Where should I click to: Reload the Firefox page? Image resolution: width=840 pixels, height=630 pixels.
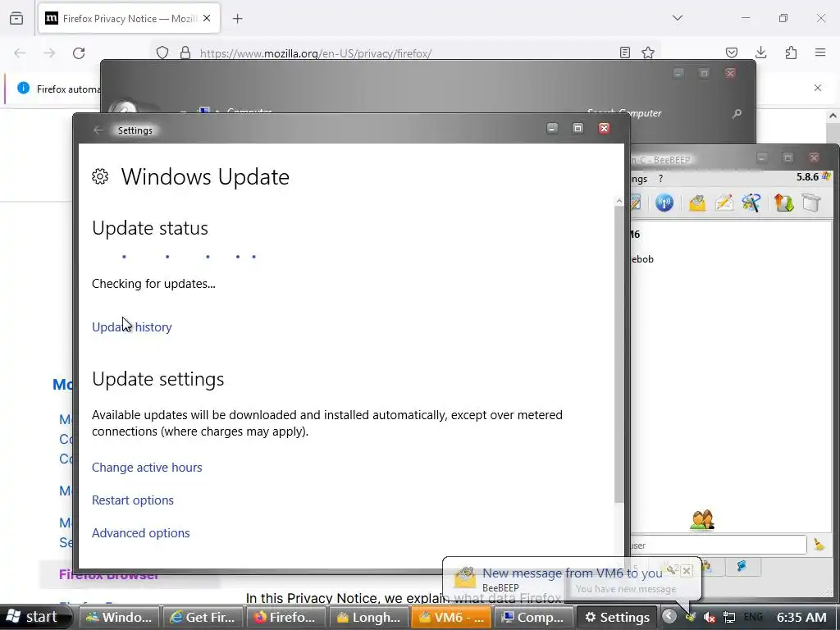[79, 53]
